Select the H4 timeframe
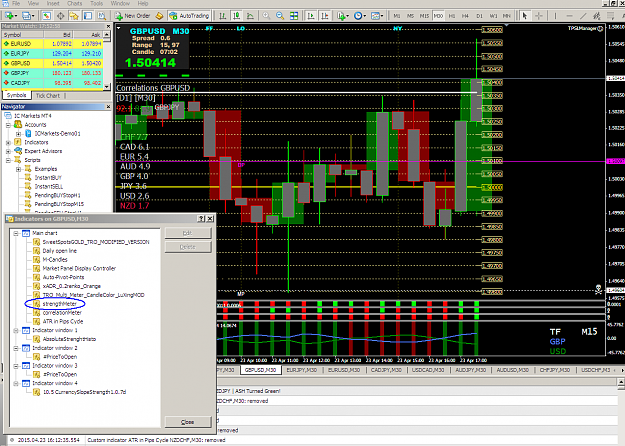625x446 pixels. click(x=465, y=16)
